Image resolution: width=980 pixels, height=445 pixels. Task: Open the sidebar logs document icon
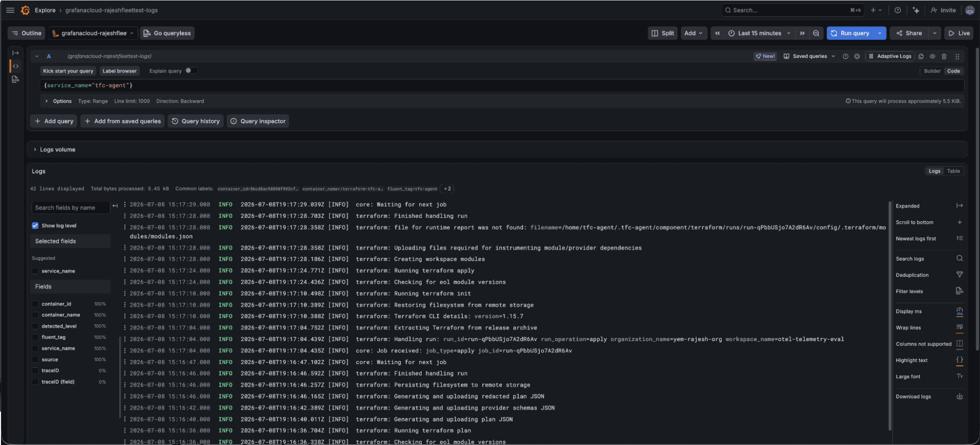[16, 79]
